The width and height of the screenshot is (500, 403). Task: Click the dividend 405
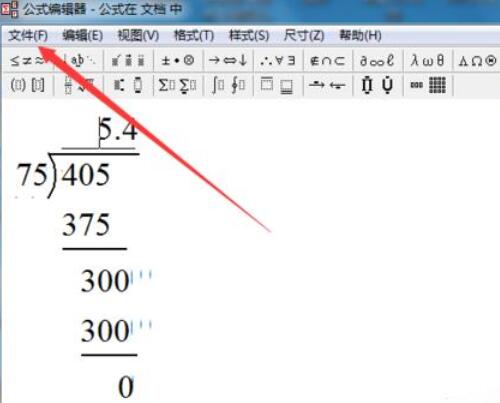pyautogui.click(x=86, y=175)
